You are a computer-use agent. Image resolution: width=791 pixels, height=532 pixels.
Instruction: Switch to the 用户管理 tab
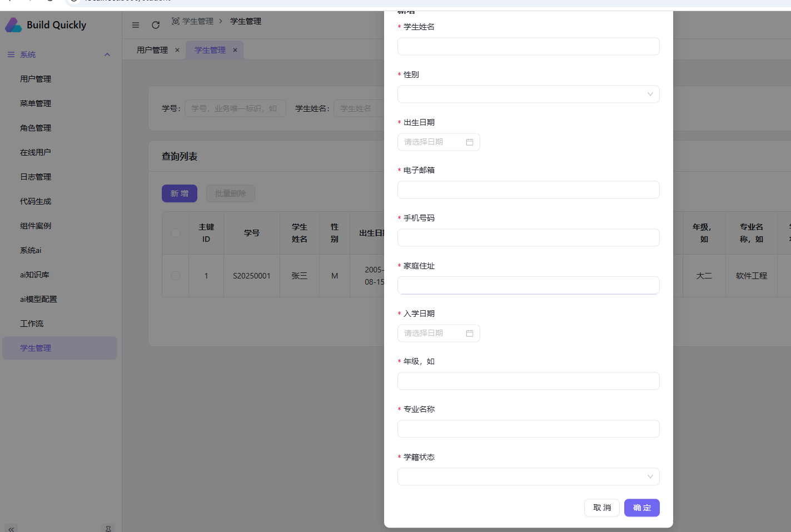(x=152, y=50)
